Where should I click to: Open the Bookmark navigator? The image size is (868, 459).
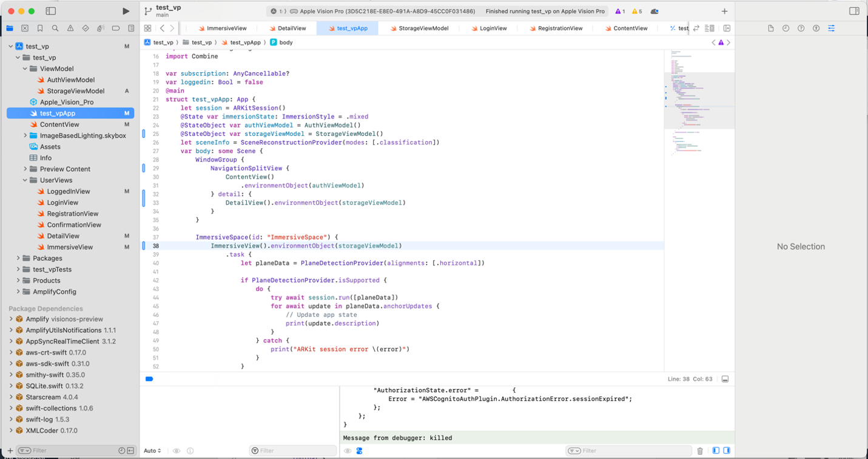click(x=39, y=27)
